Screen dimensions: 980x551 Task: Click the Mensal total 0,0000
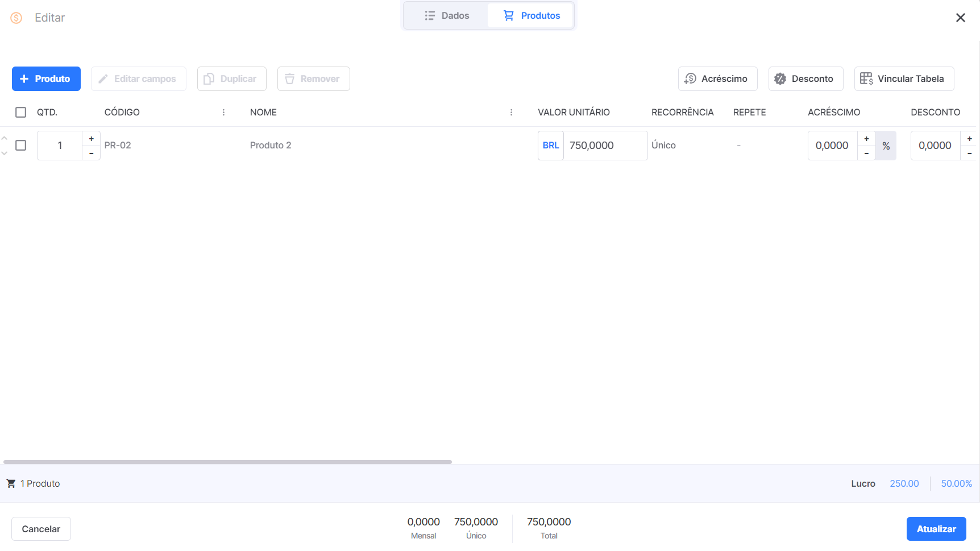click(x=423, y=522)
